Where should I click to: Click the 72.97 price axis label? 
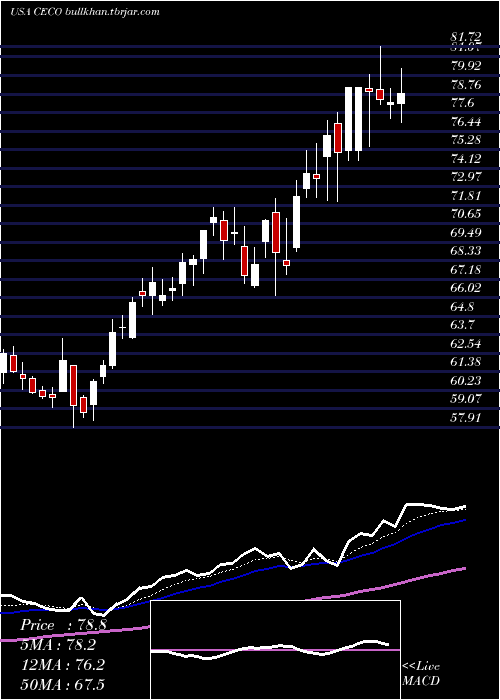coord(466,177)
